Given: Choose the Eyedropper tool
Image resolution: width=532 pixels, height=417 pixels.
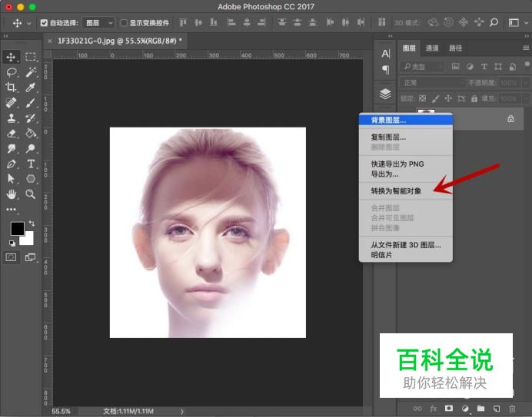Looking at the screenshot, I should click(x=31, y=87).
